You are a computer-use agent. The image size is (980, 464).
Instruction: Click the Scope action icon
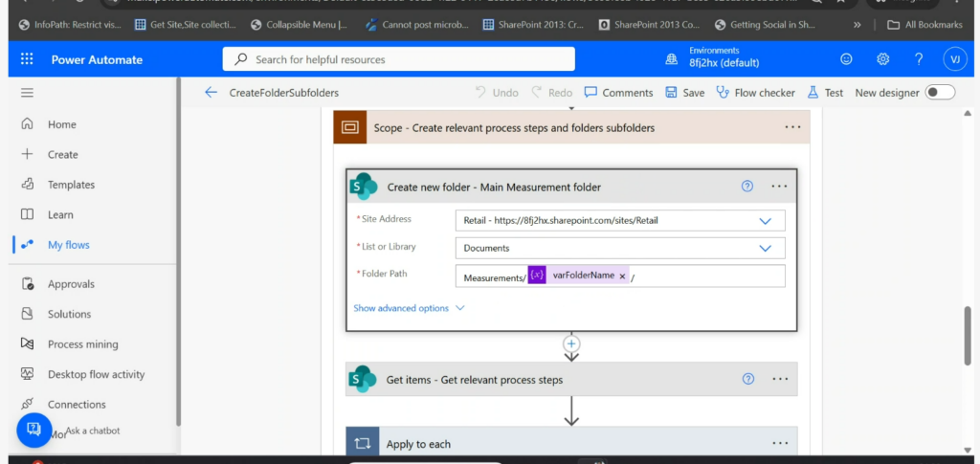tap(350, 127)
